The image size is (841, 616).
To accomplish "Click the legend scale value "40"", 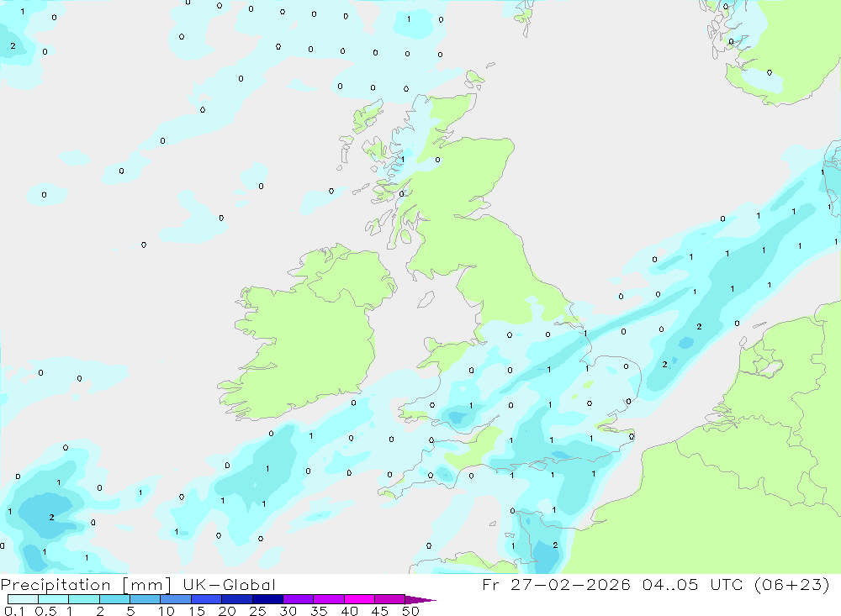I will tap(350, 611).
